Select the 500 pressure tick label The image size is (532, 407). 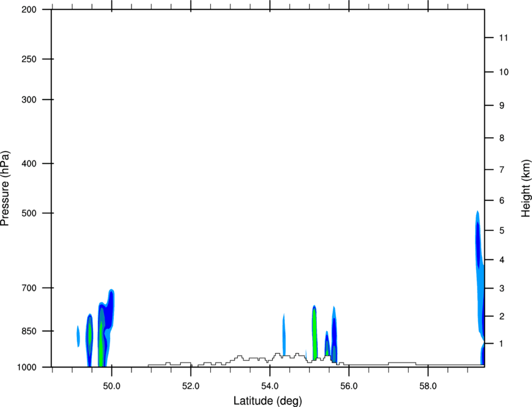(29, 213)
